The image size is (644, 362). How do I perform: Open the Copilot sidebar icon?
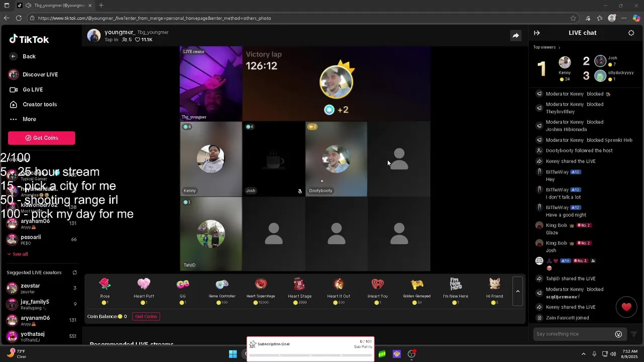636,18
